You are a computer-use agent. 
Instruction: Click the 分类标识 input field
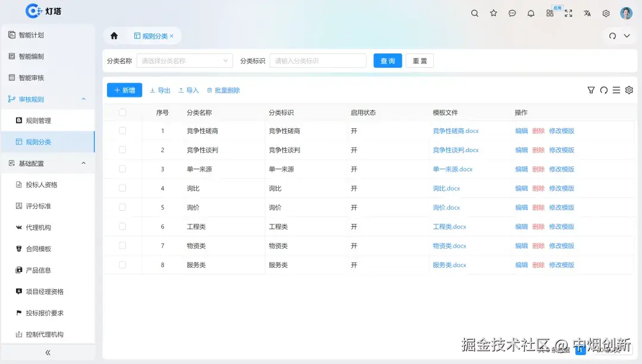[318, 61]
